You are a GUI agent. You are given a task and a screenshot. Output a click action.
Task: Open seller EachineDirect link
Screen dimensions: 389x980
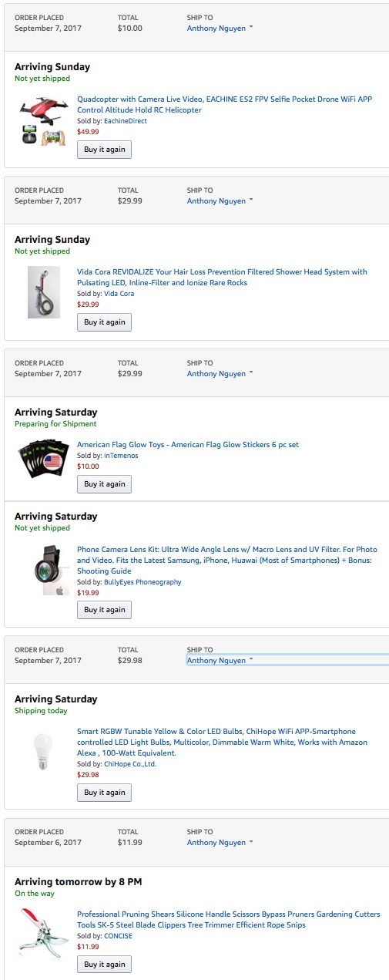coord(126,121)
